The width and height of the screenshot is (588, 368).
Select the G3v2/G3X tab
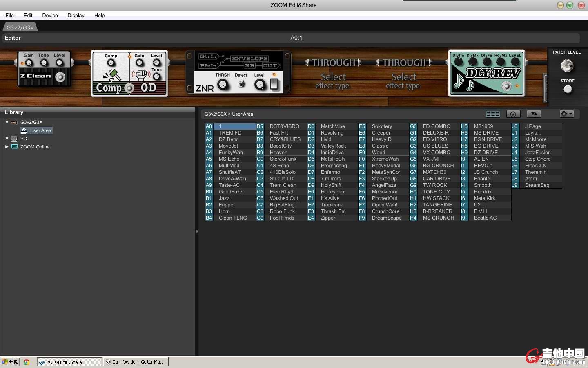(x=20, y=27)
